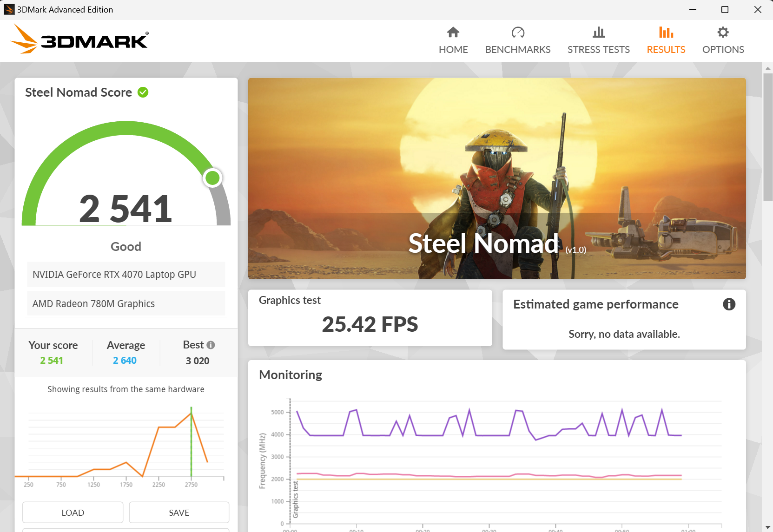Click the vertical scrollbar thumb
773x532 pixels.
coord(768,137)
